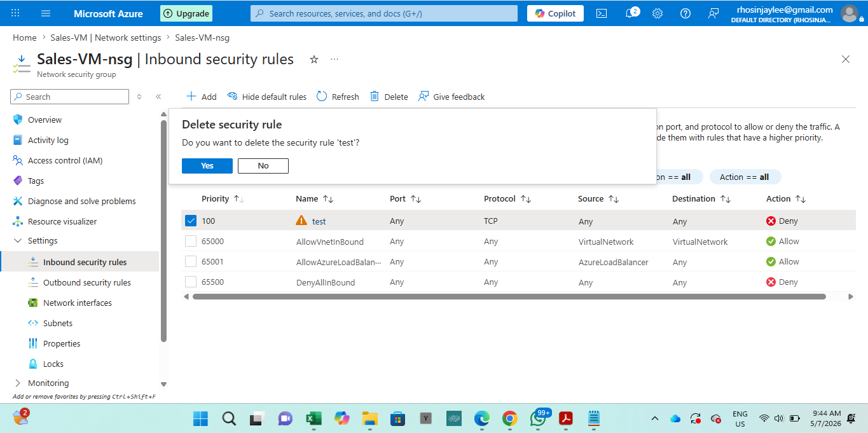Viewport: 868px width, 433px height.
Task: Open Cloud Shell icon in header
Action: 602,13
